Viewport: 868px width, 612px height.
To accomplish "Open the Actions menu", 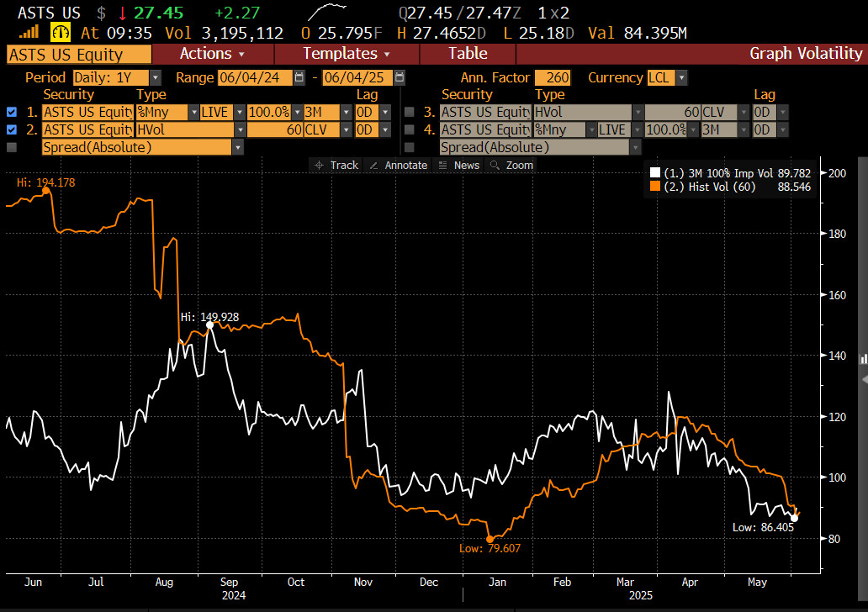I will (x=212, y=54).
